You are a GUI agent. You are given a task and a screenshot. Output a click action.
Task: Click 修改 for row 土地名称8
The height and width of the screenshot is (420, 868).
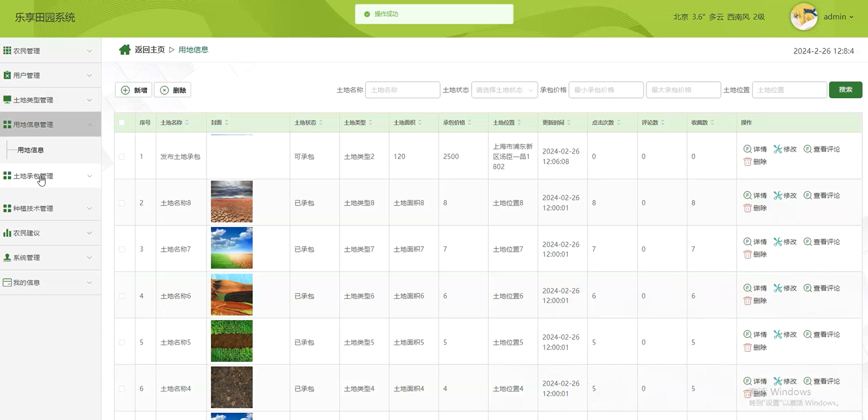(x=785, y=195)
